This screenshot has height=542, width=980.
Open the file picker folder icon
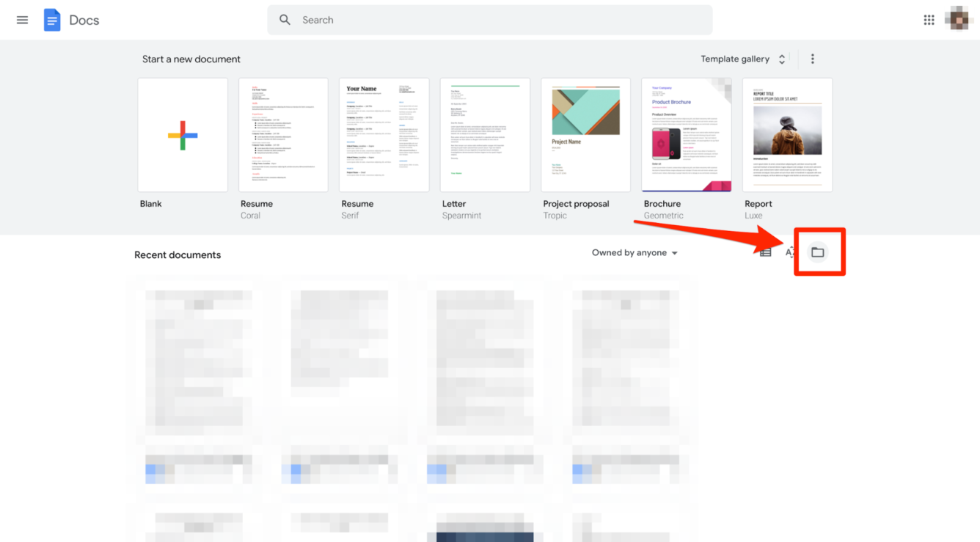[x=817, y=252]
